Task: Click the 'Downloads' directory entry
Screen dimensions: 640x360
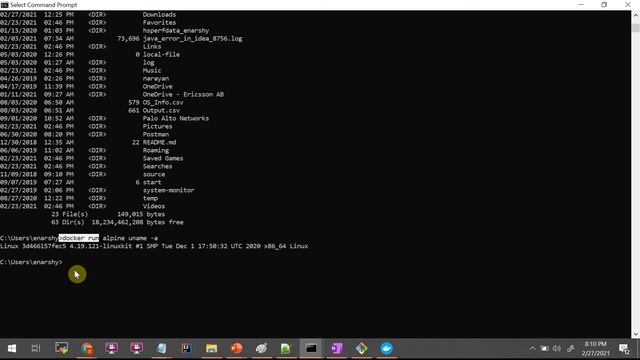Action: point(159,15)
